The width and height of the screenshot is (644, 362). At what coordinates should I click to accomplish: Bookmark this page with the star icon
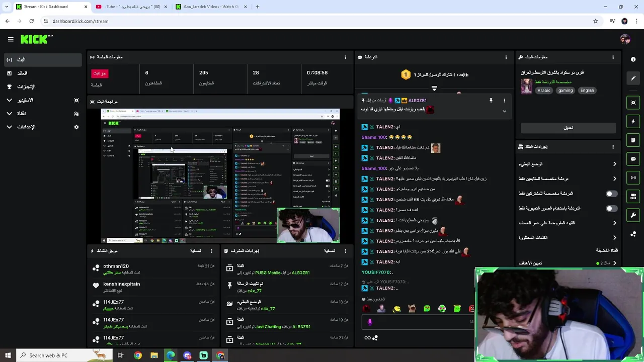(x=596, y=21)
